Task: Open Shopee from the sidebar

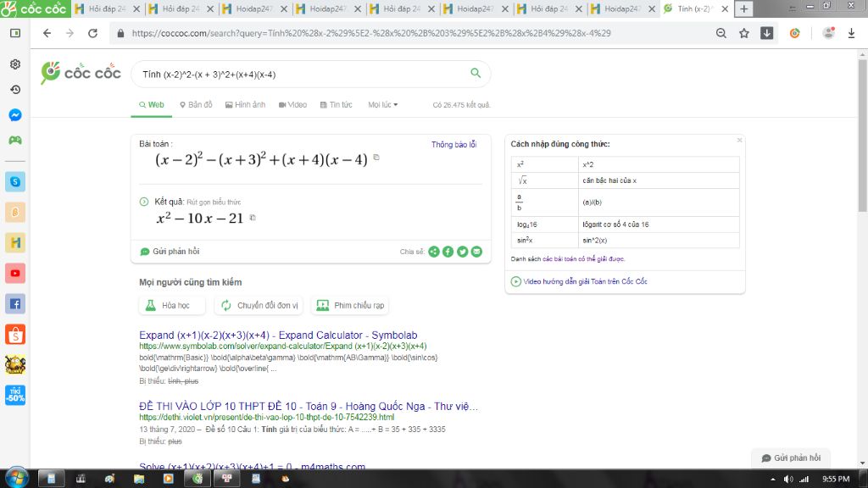Action: [15, 334]
